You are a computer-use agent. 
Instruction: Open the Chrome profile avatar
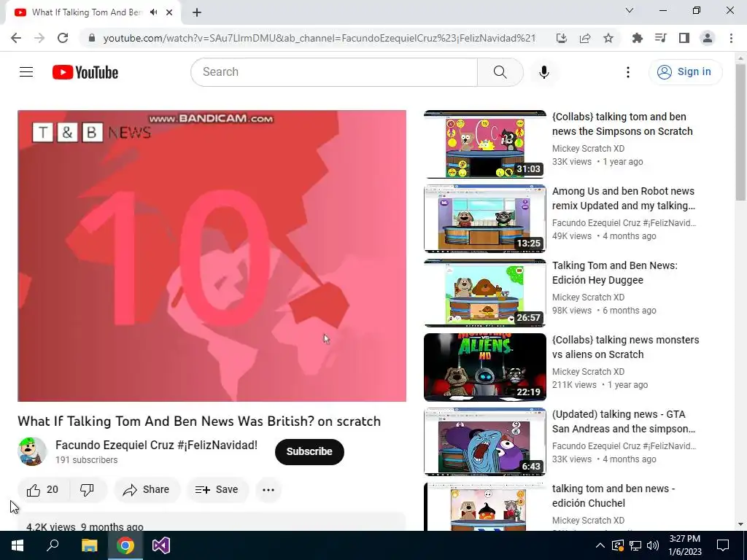point(708,38)
